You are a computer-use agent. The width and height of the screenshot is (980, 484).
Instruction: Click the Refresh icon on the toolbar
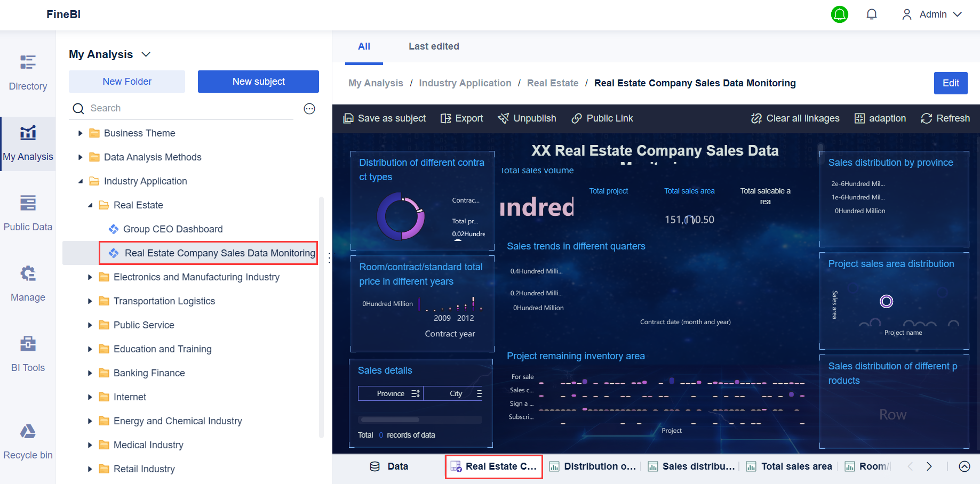926,118
